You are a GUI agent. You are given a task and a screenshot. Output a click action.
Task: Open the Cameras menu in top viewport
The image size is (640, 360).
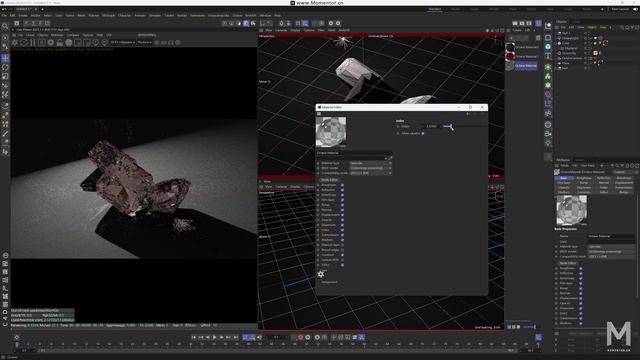[x=281, y=30]
